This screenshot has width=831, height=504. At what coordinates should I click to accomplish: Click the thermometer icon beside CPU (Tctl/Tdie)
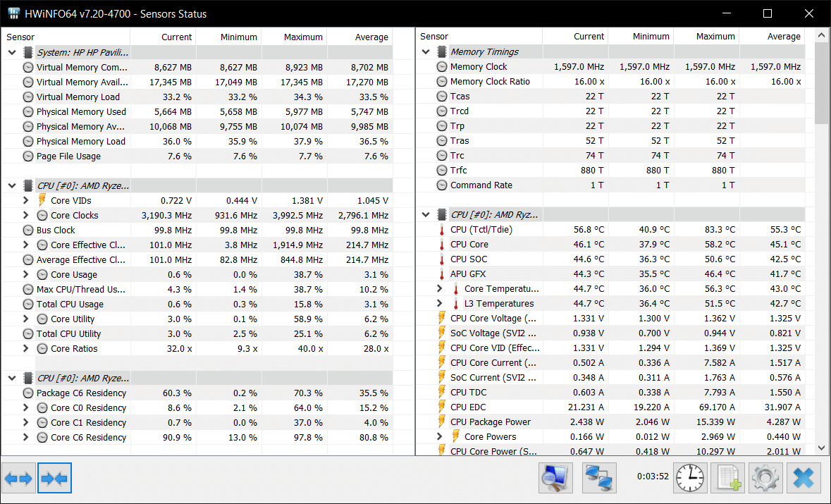tap(441, 230)
